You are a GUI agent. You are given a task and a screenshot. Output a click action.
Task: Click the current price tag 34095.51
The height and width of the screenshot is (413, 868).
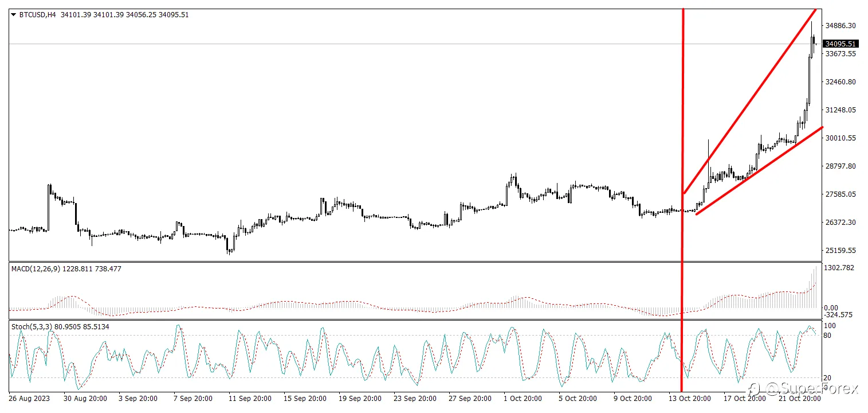point(840,44)
